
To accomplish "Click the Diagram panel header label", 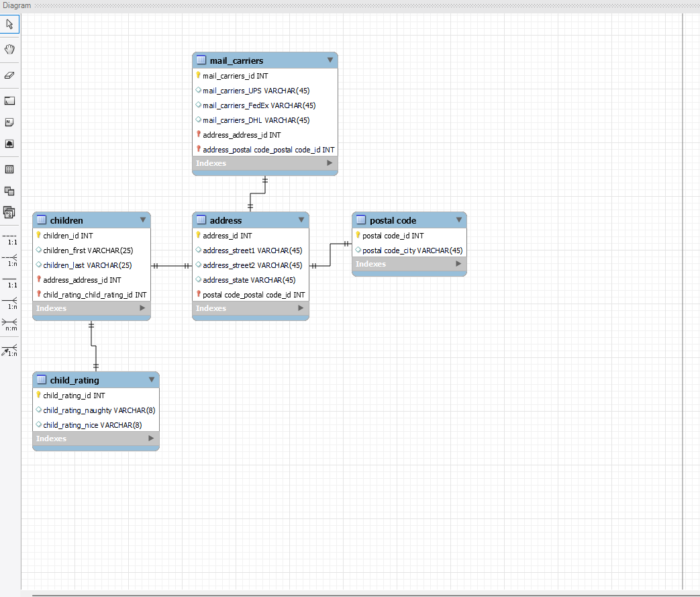I will 17,5.
